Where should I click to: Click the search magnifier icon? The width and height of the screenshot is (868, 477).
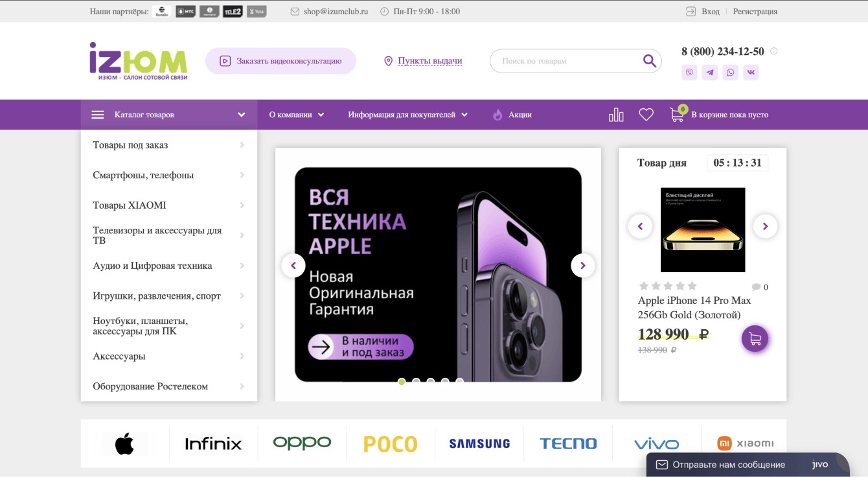click(x=649, y=61)
